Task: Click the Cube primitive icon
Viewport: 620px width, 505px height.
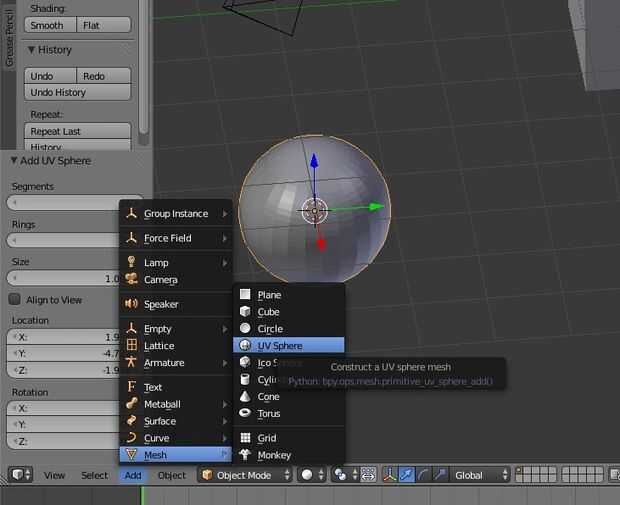Action: [x=245, y=311]
